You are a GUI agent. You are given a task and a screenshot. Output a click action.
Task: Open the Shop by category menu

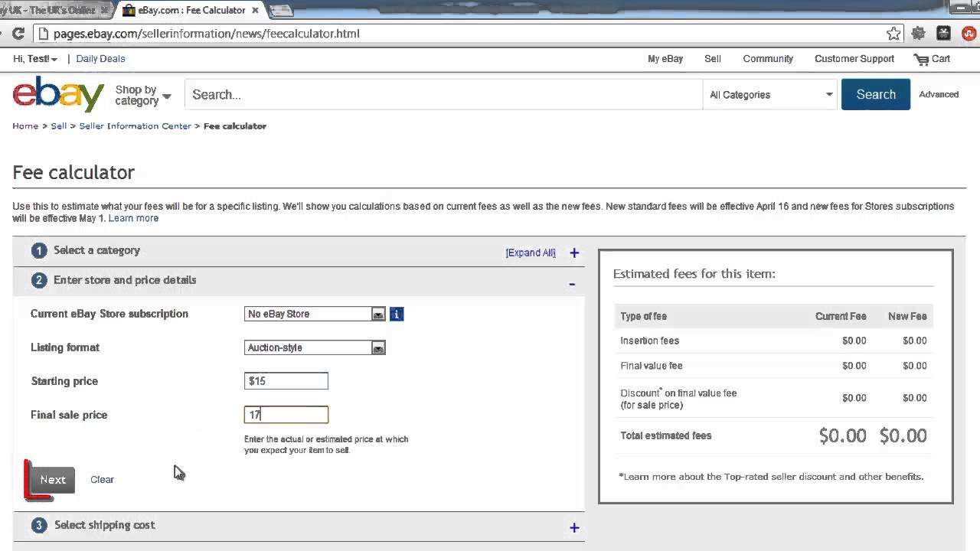143,96
